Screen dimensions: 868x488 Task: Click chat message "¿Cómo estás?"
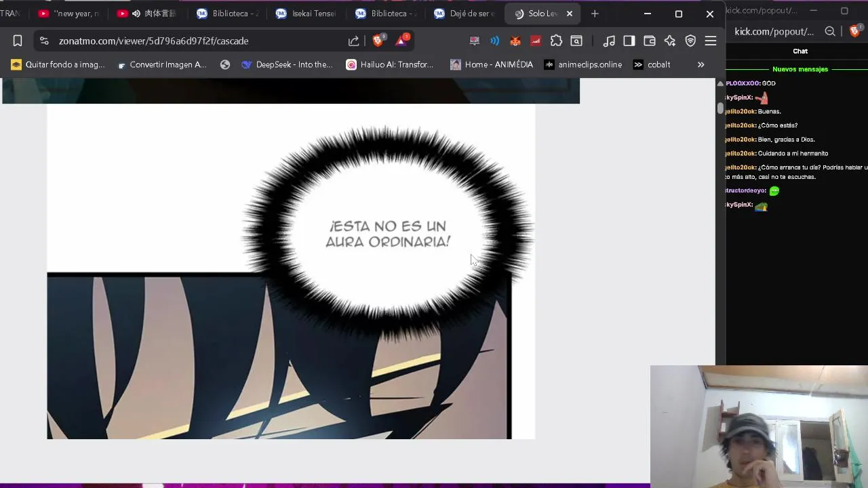pyautogui.click(x=778, y=125)
